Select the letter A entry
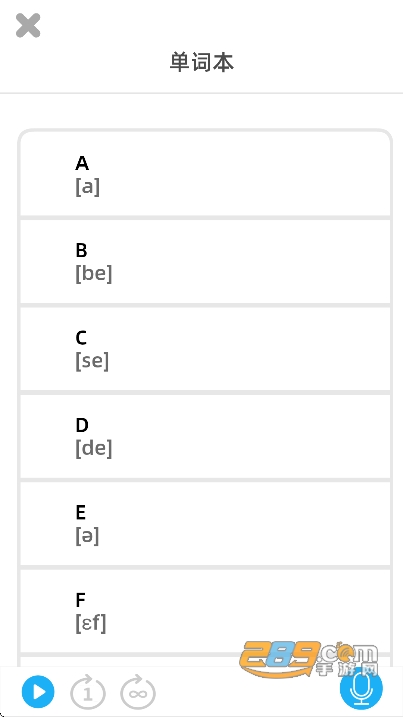 pos(205,174)
